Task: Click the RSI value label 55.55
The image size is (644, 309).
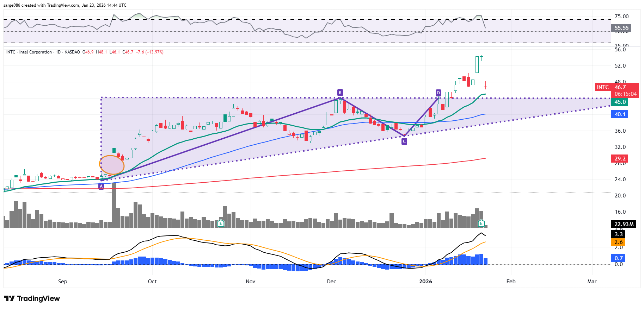Action: [x=621, y=28]
